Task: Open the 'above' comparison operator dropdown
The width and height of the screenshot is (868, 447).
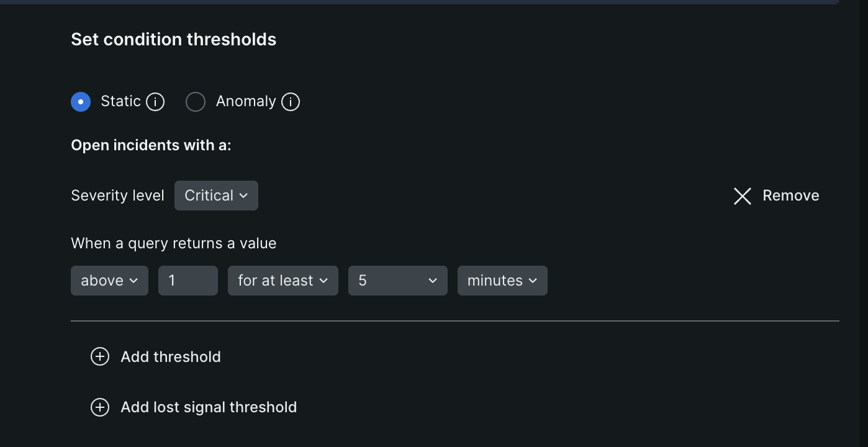Action: (109, 281)
